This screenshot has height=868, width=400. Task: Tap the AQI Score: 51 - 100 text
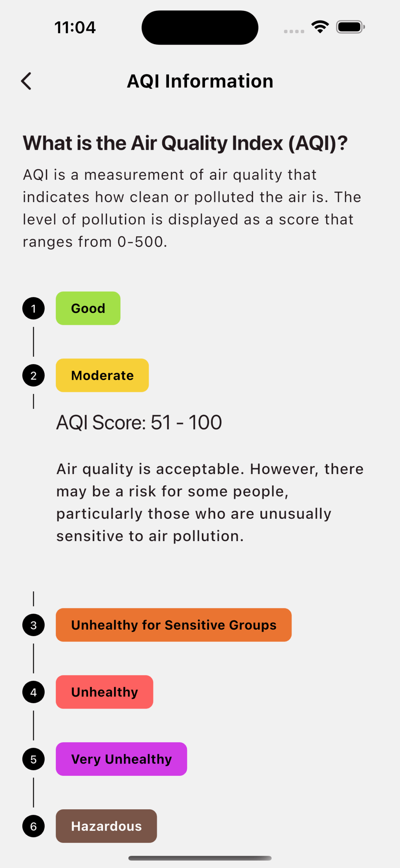139,422
